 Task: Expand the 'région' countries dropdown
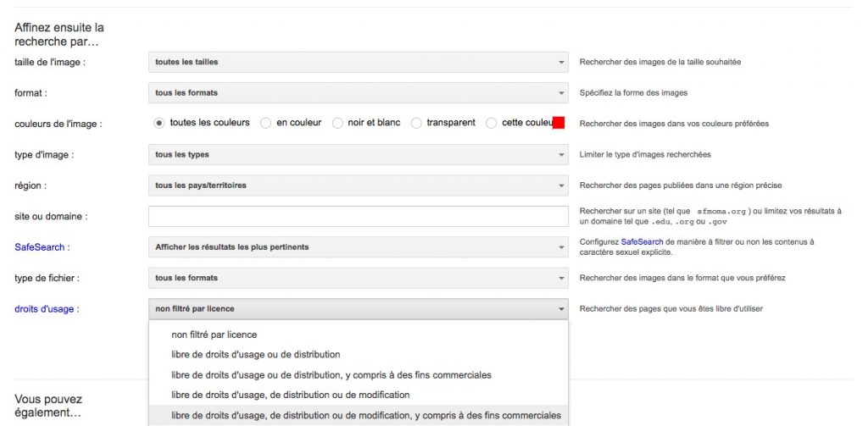pyautogui.click(x=358, y=185)
